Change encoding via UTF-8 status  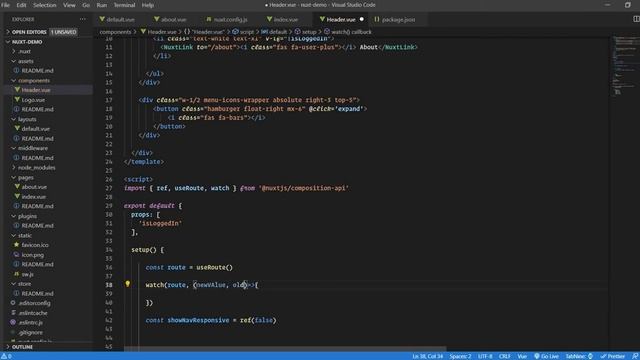pos(485,356)
